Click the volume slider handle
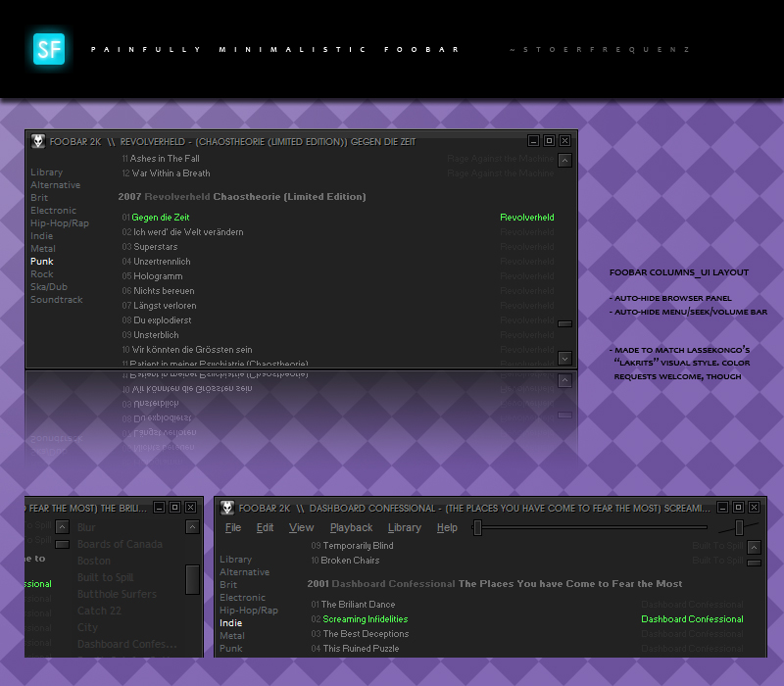 [739, 527]
